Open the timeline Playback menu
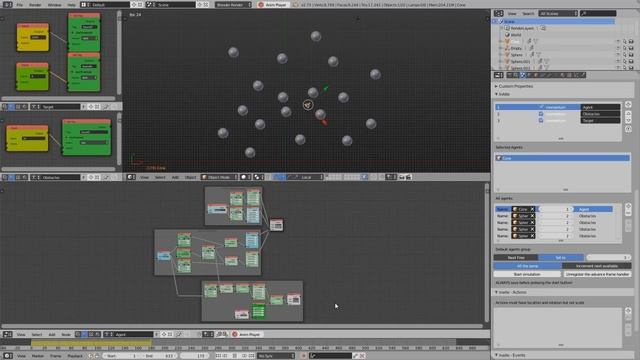This screenshot has width=640, height=360. tap(75, 356)
